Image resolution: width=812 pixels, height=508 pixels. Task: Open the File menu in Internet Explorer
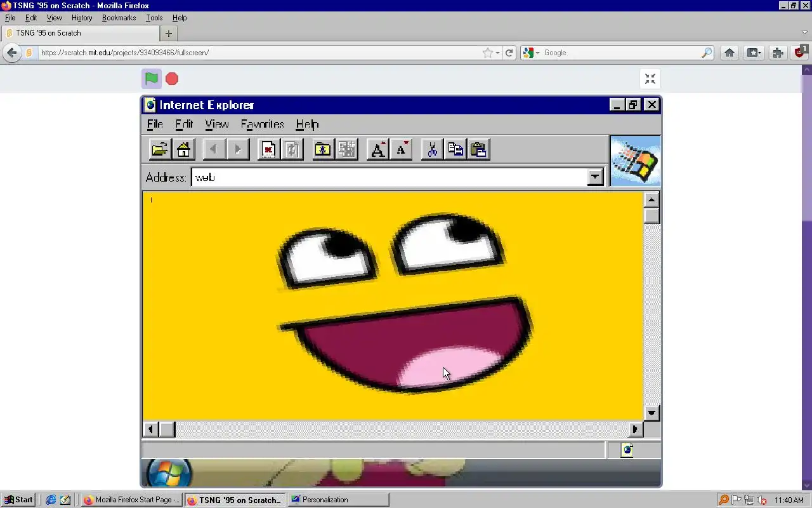pos(155,124)
